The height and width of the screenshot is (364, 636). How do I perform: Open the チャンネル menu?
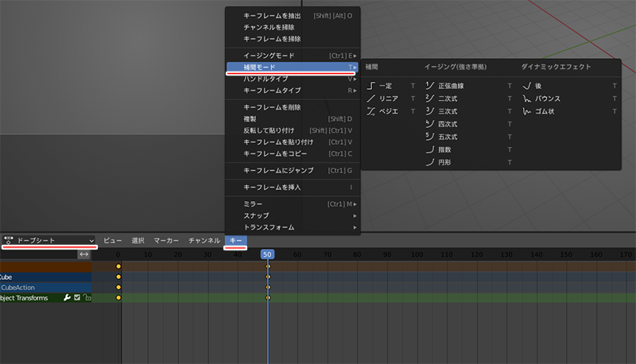click(204, 240)
